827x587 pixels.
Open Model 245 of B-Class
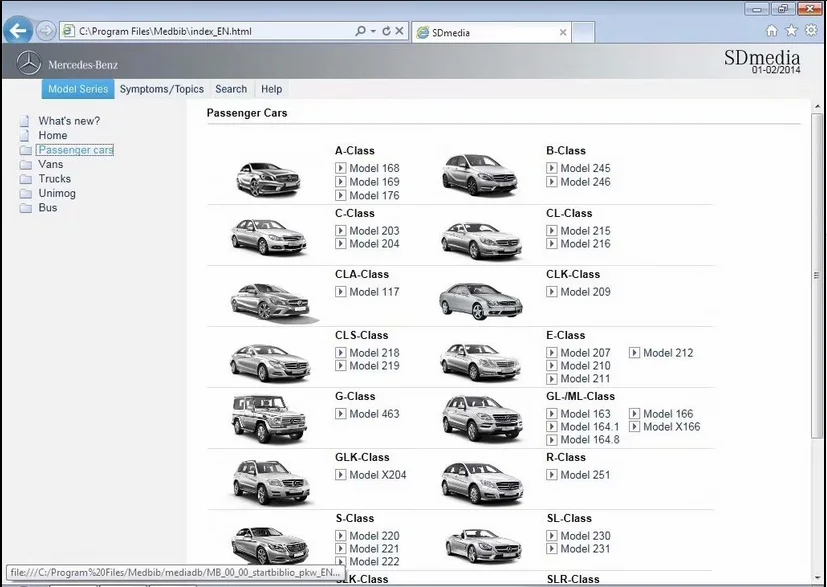[585, 168]
